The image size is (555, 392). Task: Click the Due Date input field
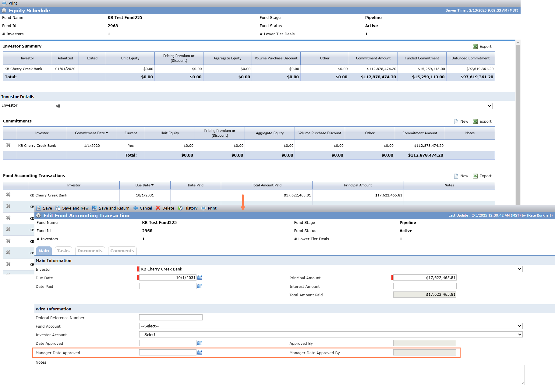click(x=168, y=277)
